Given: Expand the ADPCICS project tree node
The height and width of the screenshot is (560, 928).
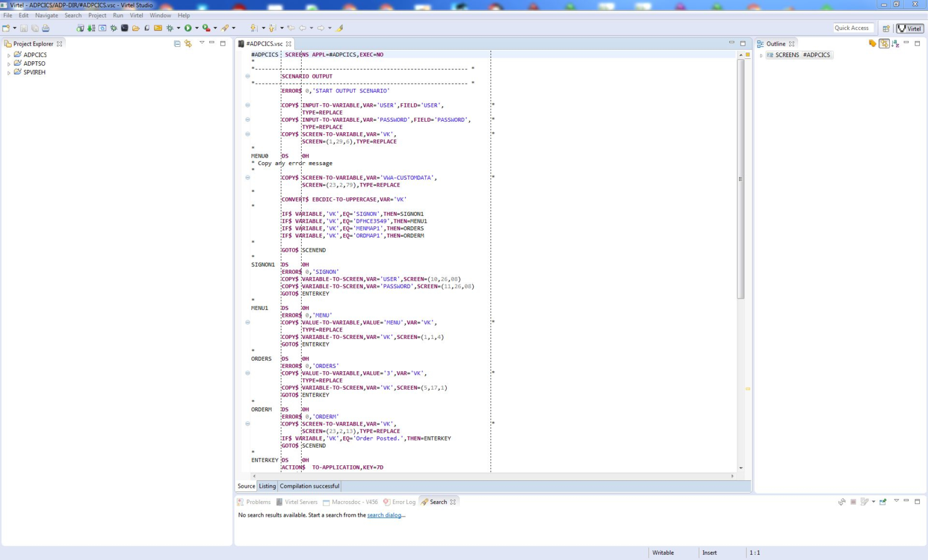Looking at the screenshot, I should click(9, 55).
